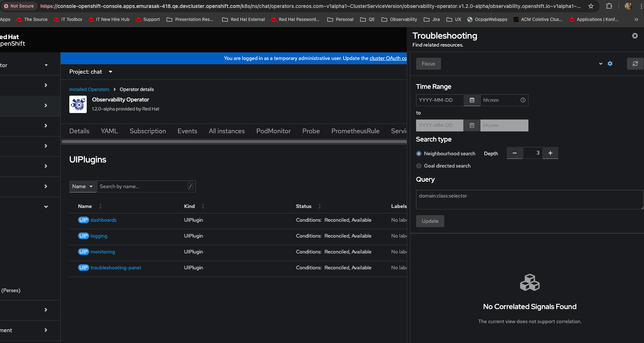Open the browser extensions puzzle icon
Image resolution: width=644 pixels, height=343 pixels.
pos(609,6)
